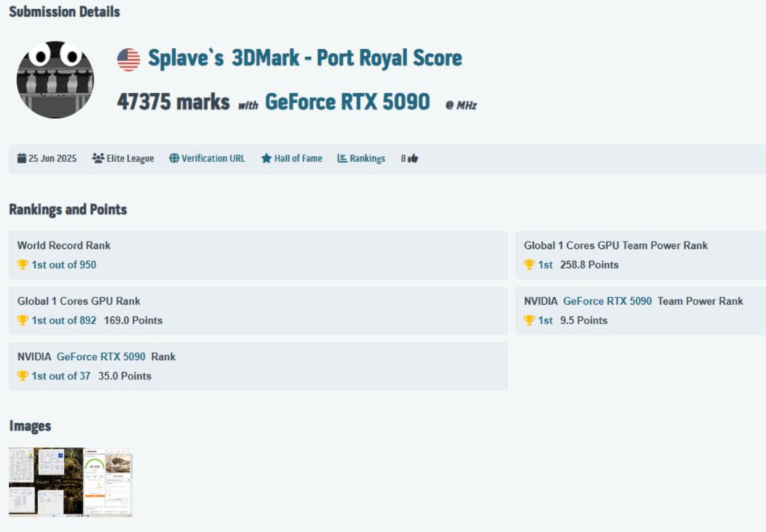Click the @ MHz clock text
766x532 pixels.
coord(461,105)
